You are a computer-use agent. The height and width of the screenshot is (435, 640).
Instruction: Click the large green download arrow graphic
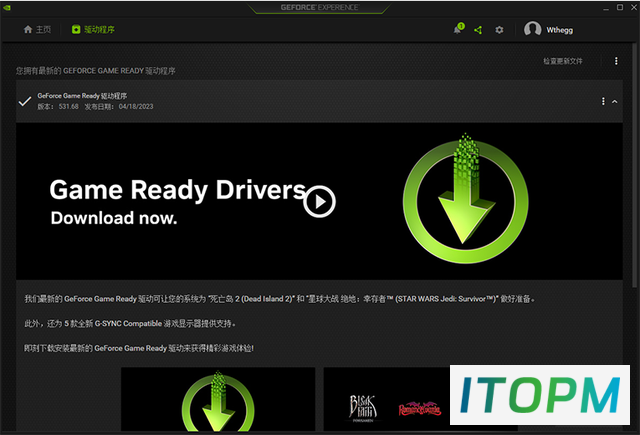coord(466,198)
